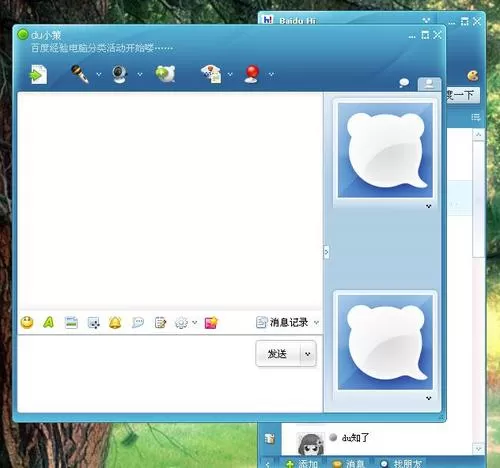The width and height of the screenshot is (500, 468).
Task: Open the voice chat dropdown arrow
Action: pyautogui.click(x=99, y=74)
